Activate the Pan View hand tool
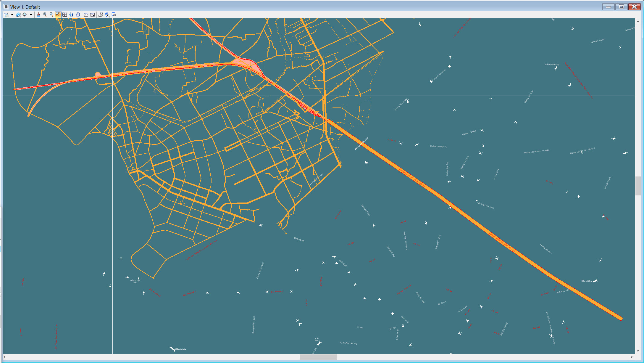 point(78,15)
